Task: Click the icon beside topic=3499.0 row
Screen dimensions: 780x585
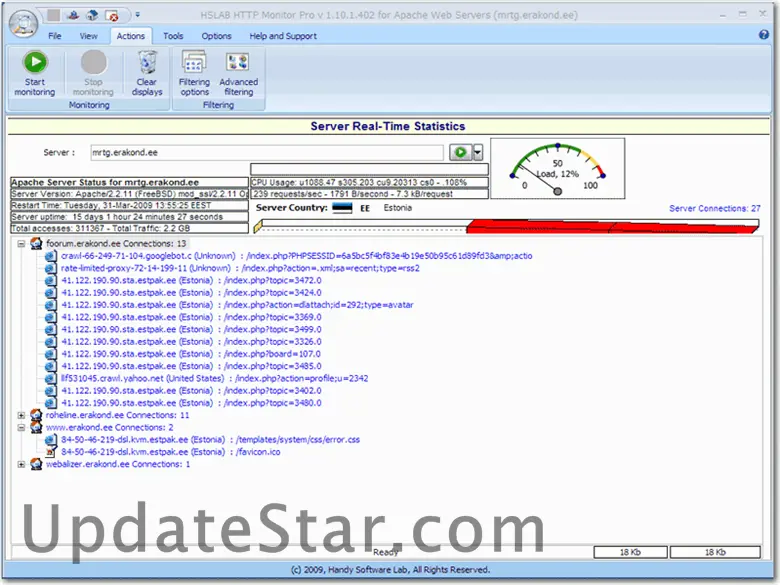Action: 50,329
